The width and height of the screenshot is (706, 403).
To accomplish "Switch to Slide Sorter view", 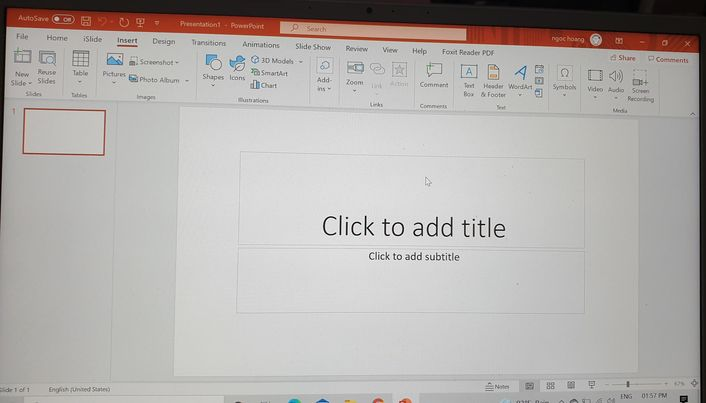I will [550, 385].
